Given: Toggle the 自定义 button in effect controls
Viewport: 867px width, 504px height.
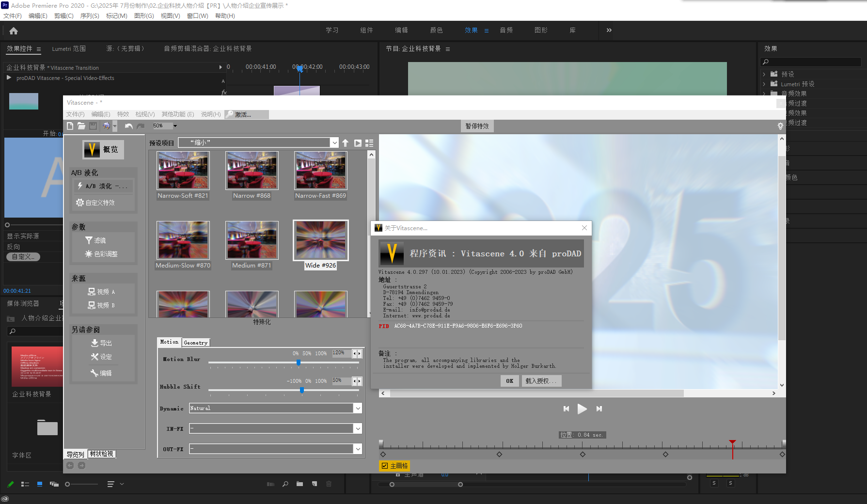Looking at the screenshot, I should click(23, 257).
